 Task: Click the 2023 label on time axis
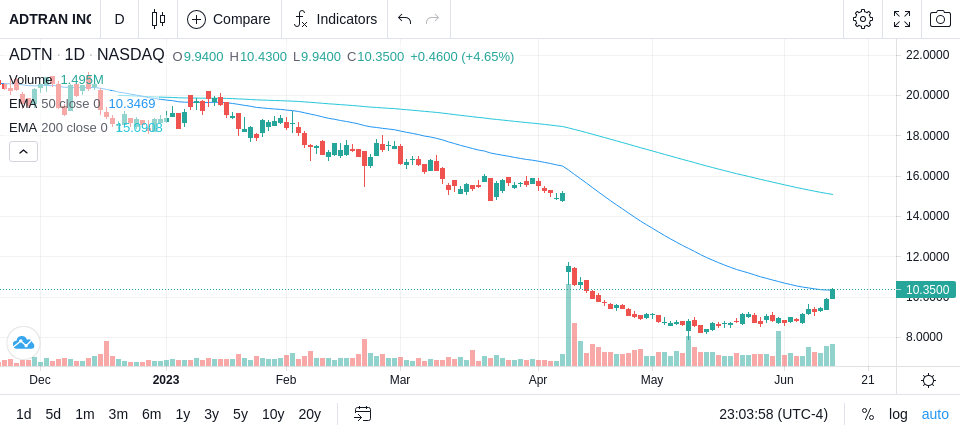pos(166,380)
